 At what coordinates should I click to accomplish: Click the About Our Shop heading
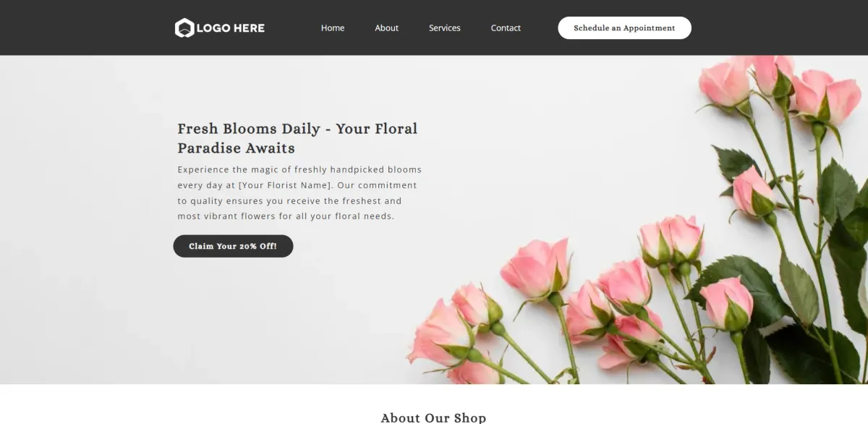[433, 417]
